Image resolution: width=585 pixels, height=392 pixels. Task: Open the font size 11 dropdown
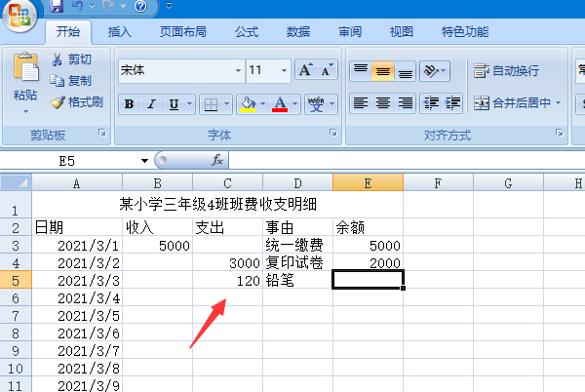tap(285, 70)
